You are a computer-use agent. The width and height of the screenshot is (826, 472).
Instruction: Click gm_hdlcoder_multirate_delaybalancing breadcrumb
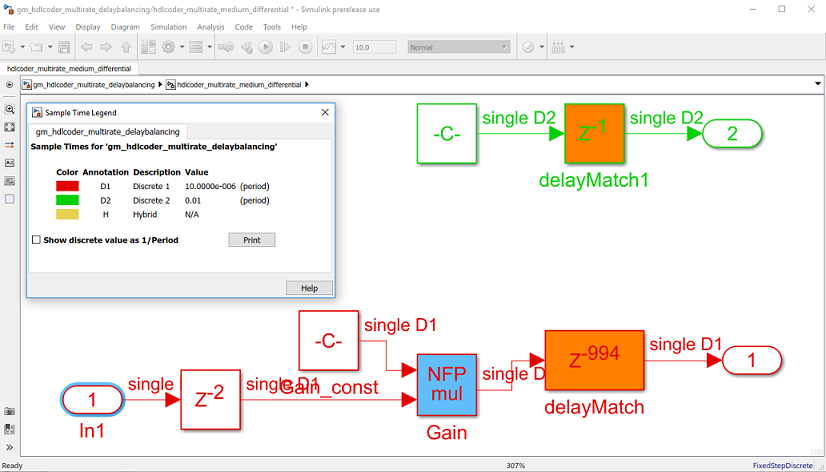coord(93,84)
